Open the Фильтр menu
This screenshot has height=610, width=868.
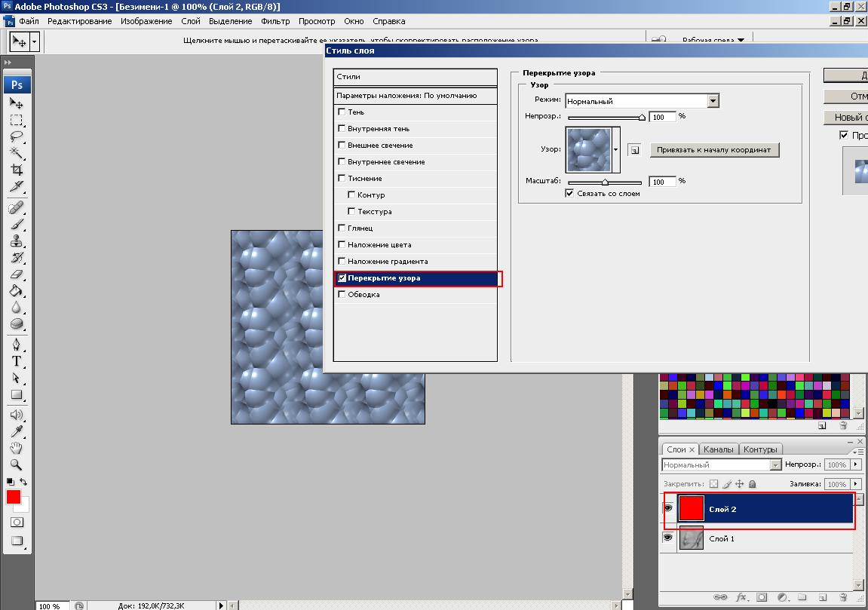coord(275,21)
